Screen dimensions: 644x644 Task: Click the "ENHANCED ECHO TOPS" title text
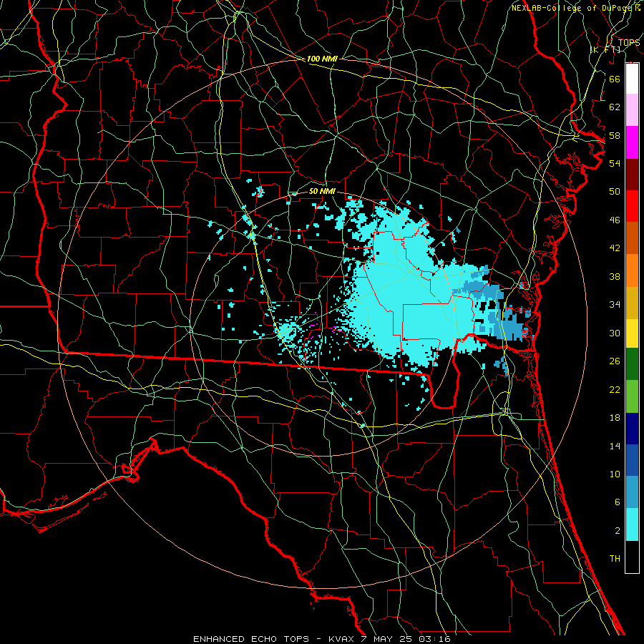250,639
